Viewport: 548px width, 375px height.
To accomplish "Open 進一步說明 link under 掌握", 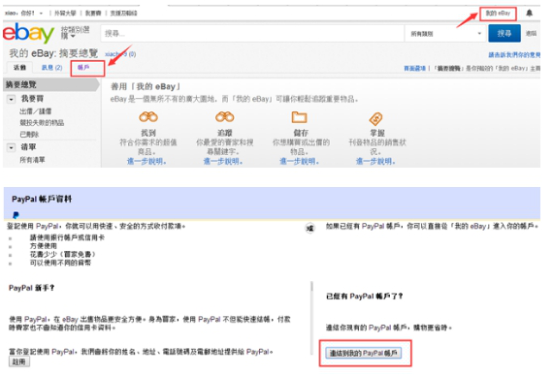I will pos(376,161).
